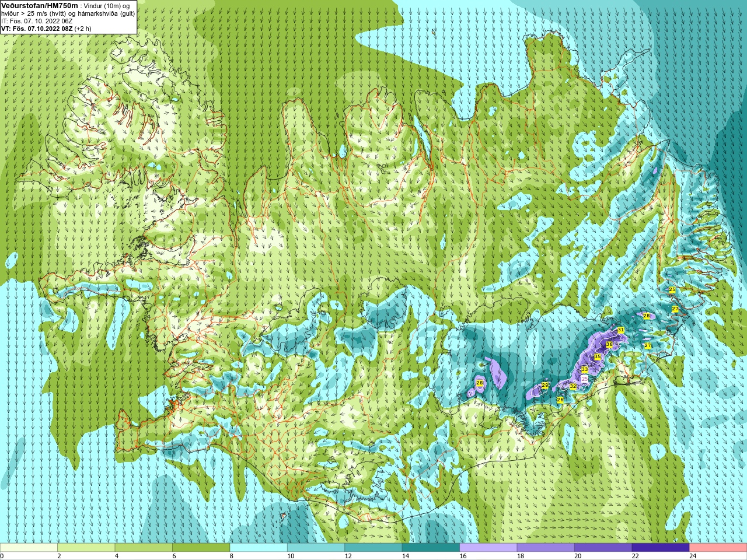This screenshot has width=747, height=560.
Task: Click the initial time line 'IT: Fös. 07. 10. 2022 06Z'
Action: 37,20
